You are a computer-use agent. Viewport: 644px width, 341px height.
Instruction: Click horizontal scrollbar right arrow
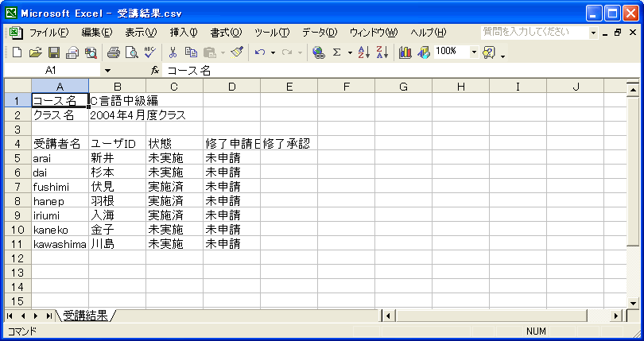615,316
